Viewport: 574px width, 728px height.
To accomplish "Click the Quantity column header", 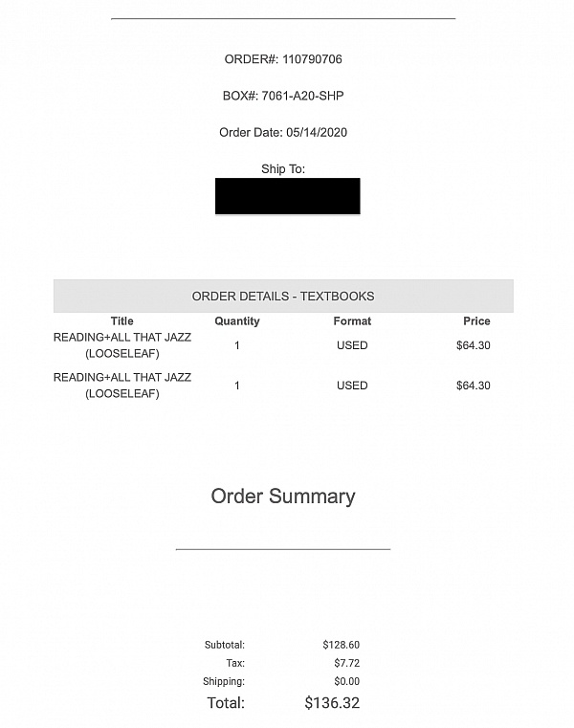I will click(237, 320).
